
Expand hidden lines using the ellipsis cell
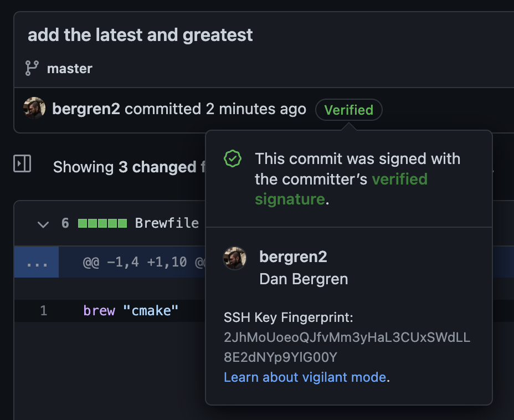point(37,262)
